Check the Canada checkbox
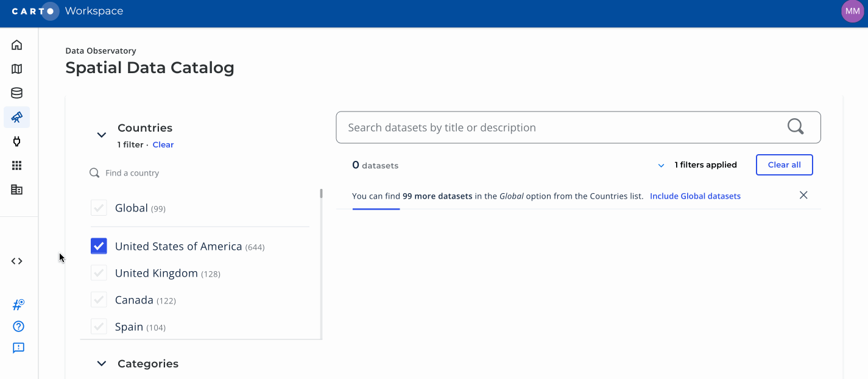Image resolution: width=868 pixels, height=379 pixels. (99, 300)
